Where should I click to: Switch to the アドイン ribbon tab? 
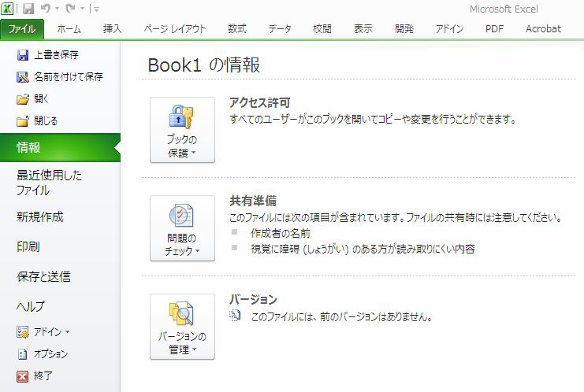(x=449, y=29)
